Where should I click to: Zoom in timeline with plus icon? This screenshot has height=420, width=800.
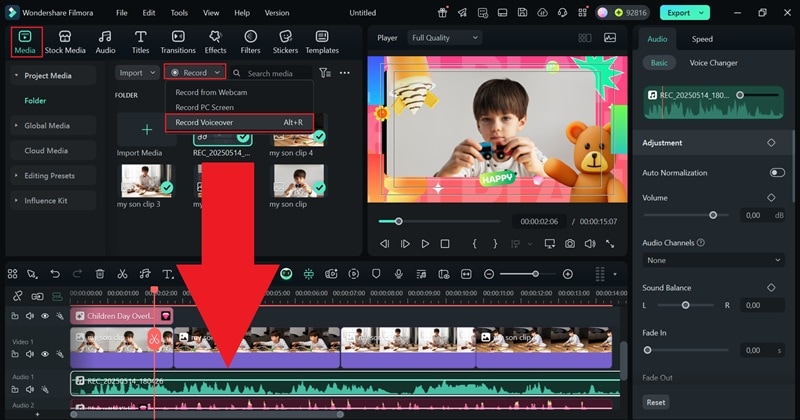tap(567, 274)
